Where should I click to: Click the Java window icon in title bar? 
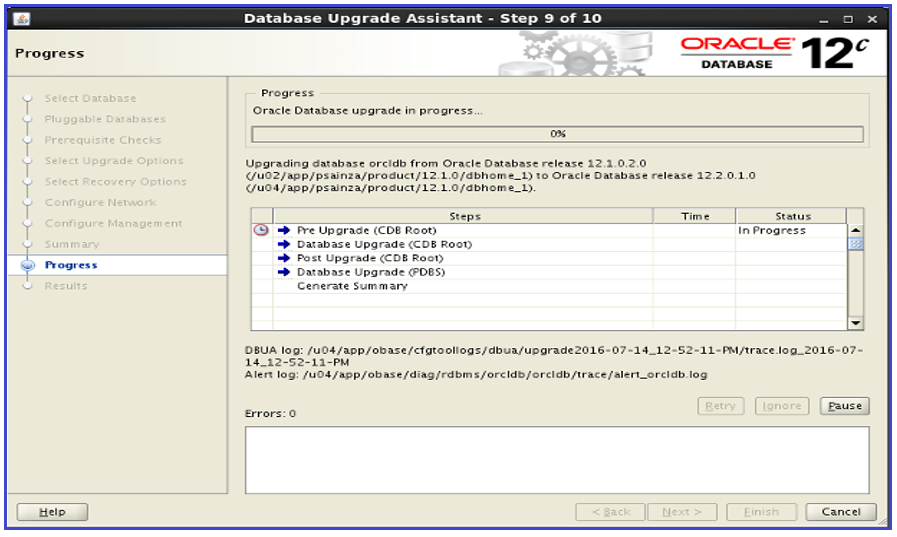[x=22, y=18]
